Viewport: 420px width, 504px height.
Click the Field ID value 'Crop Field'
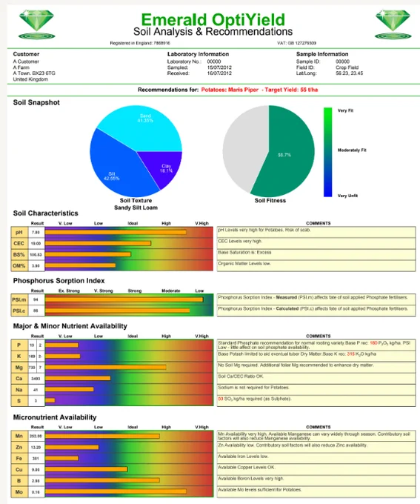347,67
